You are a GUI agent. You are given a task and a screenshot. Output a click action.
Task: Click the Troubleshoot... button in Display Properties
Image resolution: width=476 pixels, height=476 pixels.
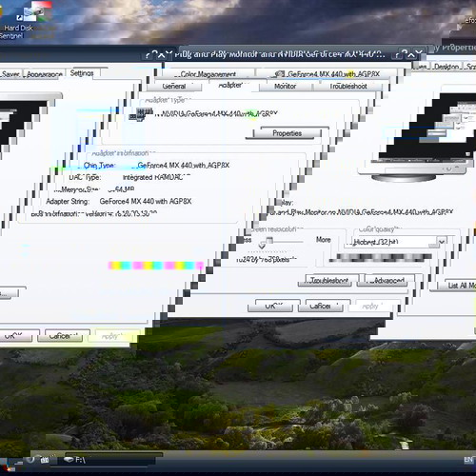point(328,281)
